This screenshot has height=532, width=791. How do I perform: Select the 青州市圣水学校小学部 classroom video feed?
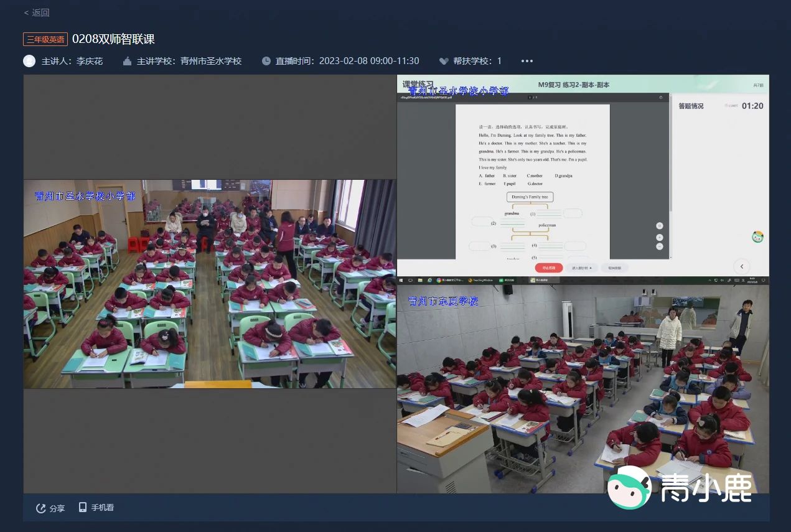(x=210, y=284)
